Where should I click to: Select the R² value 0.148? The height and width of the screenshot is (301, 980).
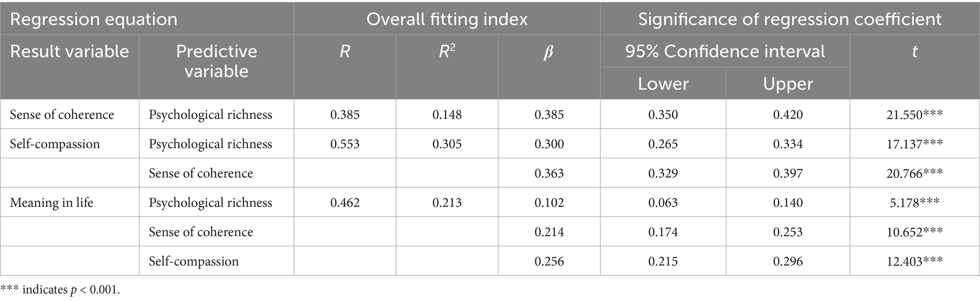pyautogui.click(x=447, y=115)
